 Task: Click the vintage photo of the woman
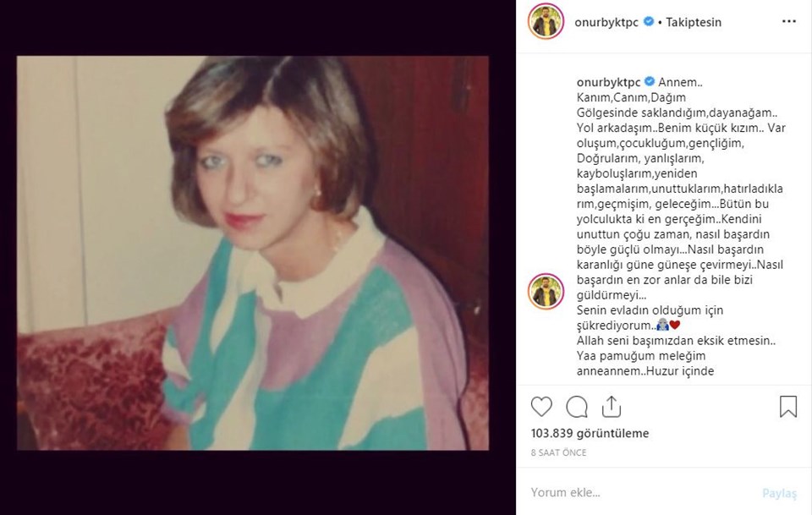coord(253,253)
